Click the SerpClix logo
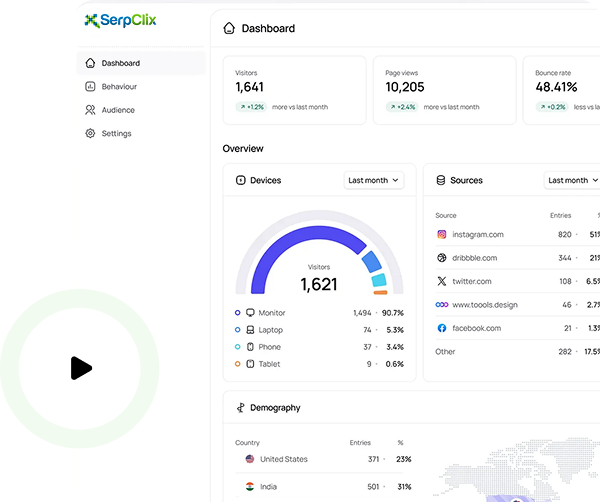 point(120,20)
